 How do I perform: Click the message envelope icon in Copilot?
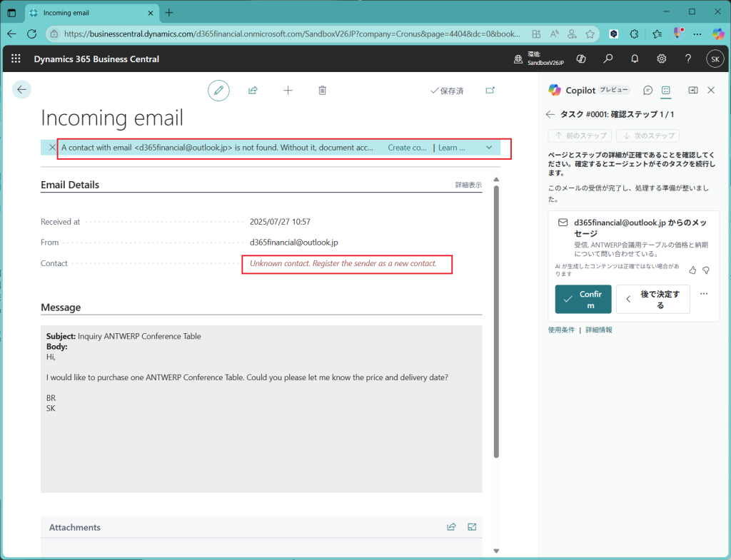coord(563,223)
